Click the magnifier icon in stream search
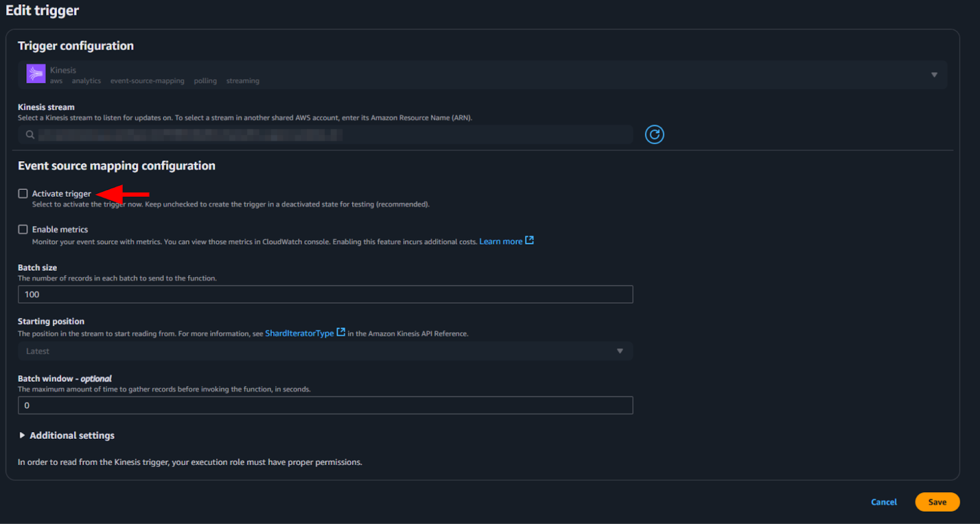Image resolution: width=980 pixels, height=524 pixels. pos(30,135)
